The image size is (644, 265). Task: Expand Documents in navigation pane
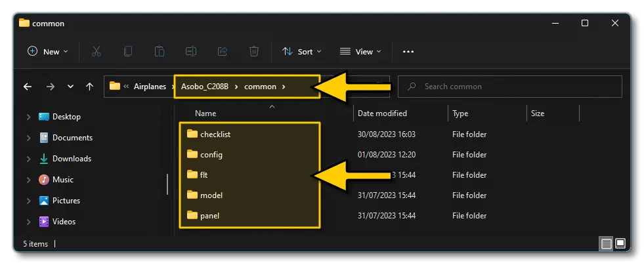28,138
